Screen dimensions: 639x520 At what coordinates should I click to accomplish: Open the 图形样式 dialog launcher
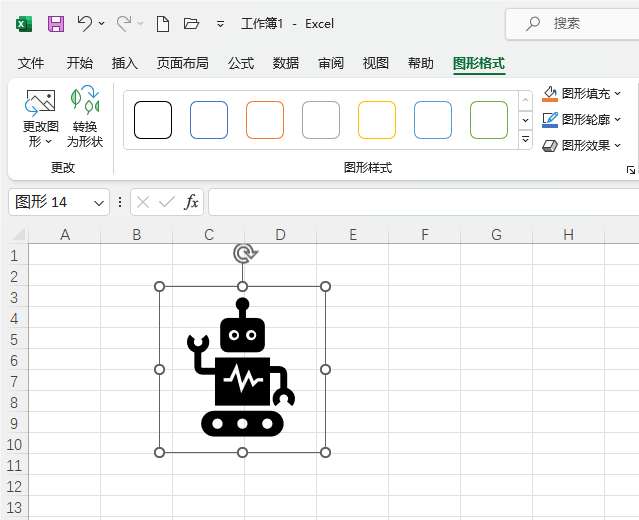point(630,170)
